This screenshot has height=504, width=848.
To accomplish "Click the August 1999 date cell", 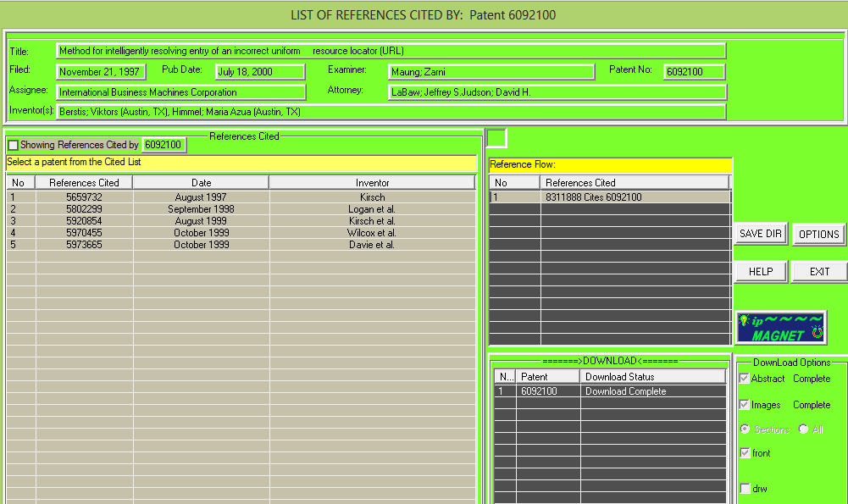I will pos(201,221).
